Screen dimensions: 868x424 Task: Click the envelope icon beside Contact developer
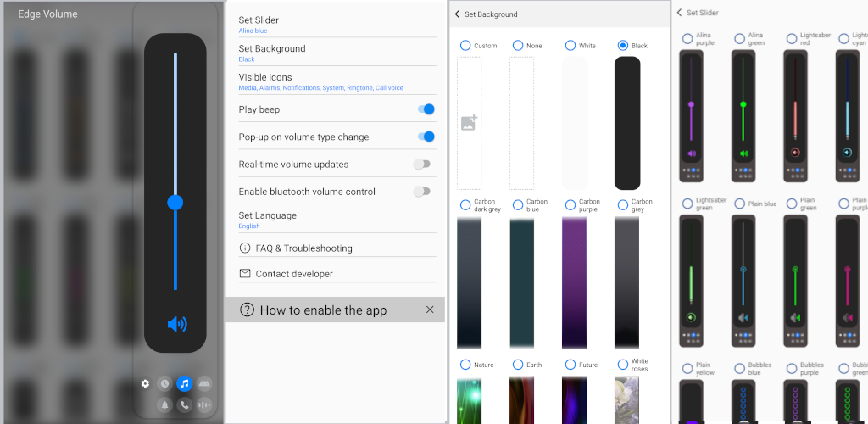[245, 273]
